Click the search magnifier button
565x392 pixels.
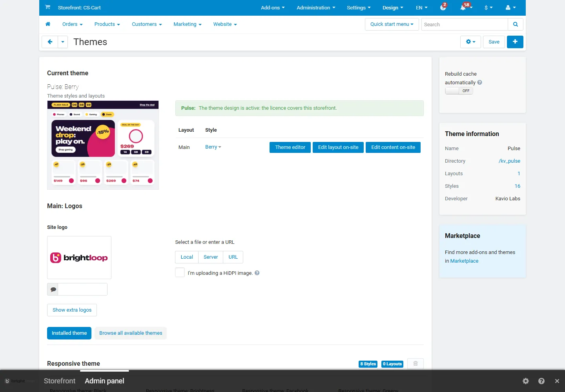(516, 24)
